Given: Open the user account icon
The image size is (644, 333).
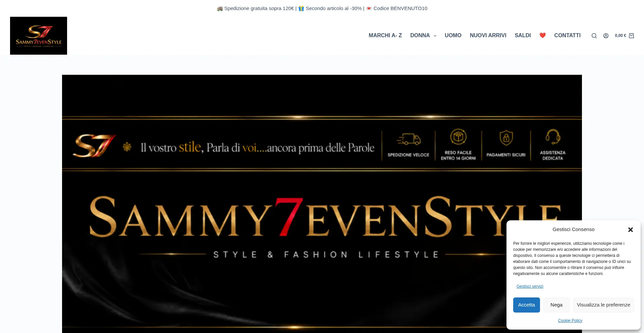Looking at the screenshot, I should tap(606, 36).
